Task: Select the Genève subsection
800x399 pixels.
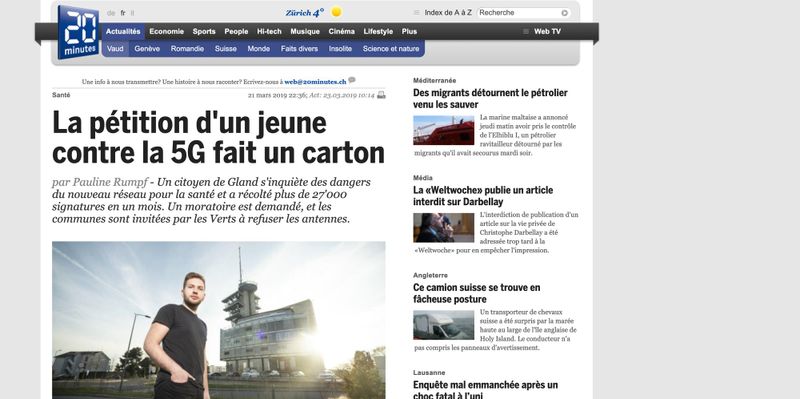Action: point(147,49)
